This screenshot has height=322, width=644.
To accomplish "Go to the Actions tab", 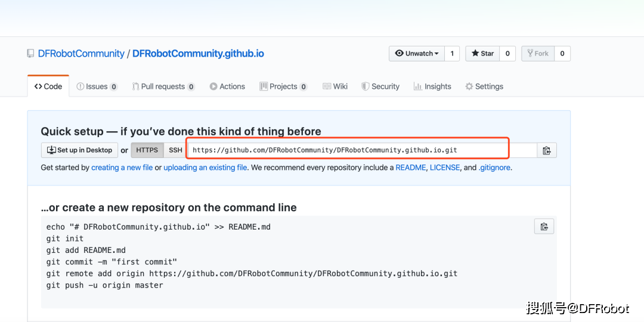I will point(227,86).
